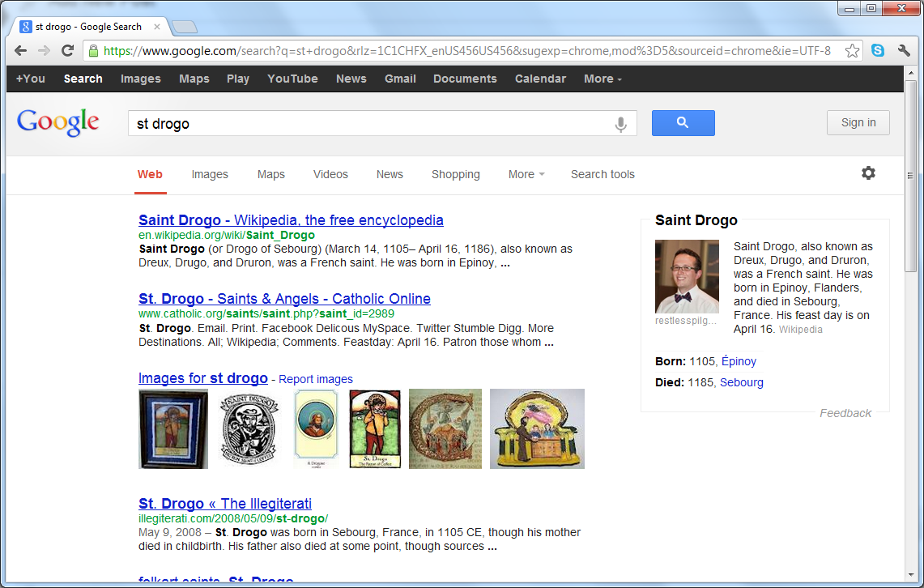Open 'Images for st drogo' link

pyautogui.click(x=203, y=378)
